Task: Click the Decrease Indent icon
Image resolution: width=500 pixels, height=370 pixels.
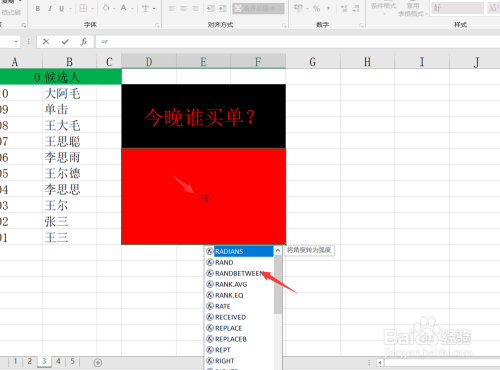Action: coord(211,9)
